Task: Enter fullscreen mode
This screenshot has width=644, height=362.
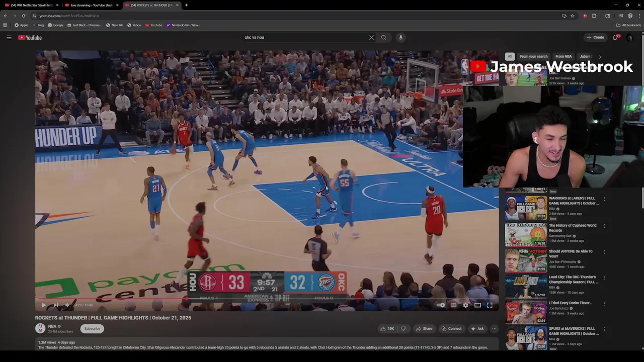Action: (x=490, y=305)
